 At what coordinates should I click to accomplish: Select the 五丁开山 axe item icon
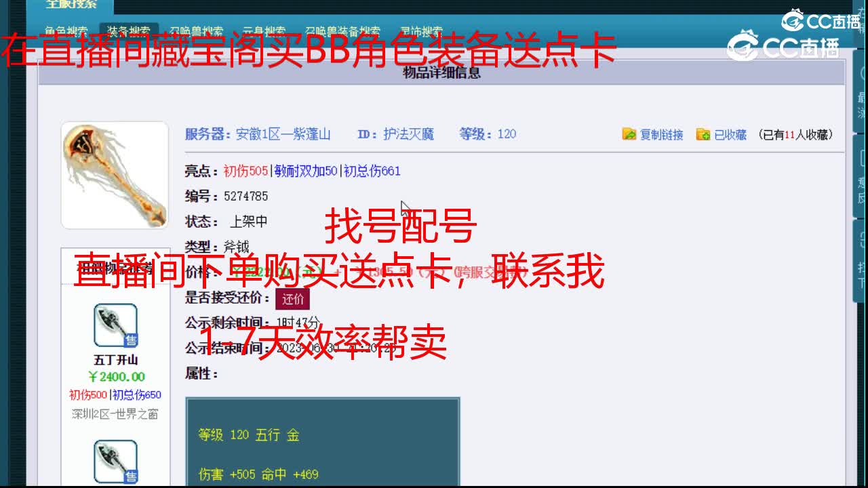click(x=117, y=325)
